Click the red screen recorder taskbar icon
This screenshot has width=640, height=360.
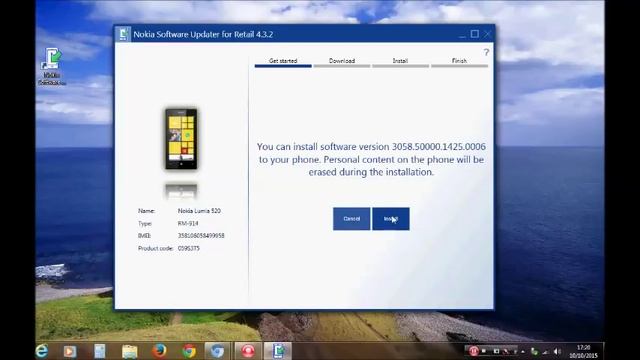(x=247, y=351)
